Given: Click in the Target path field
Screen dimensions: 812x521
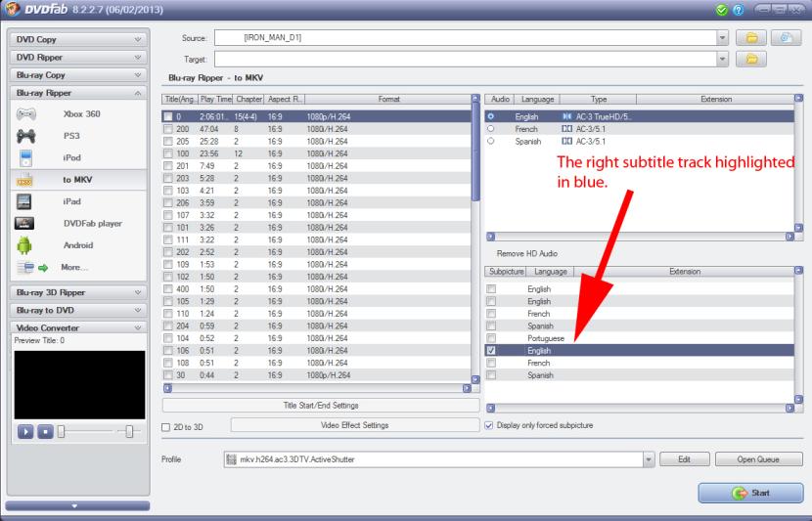Looking at the screenshot, I should pyautogui.click(x=466, y=59).
